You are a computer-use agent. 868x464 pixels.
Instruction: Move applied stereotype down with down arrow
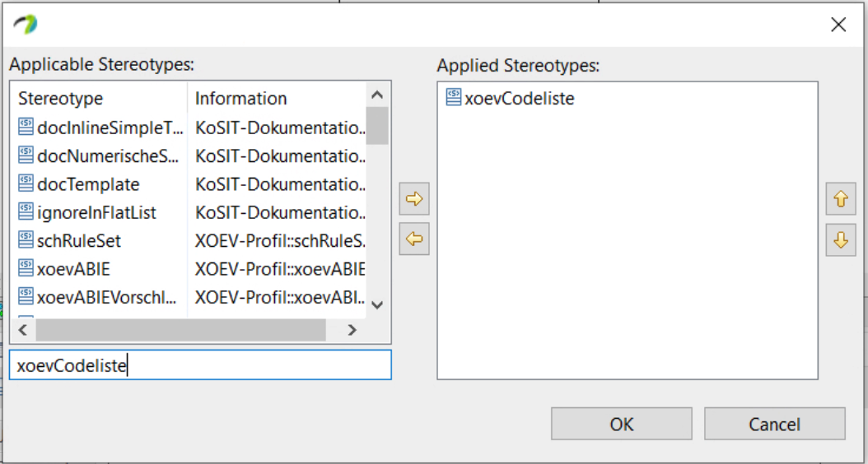(x=840, y=240)
